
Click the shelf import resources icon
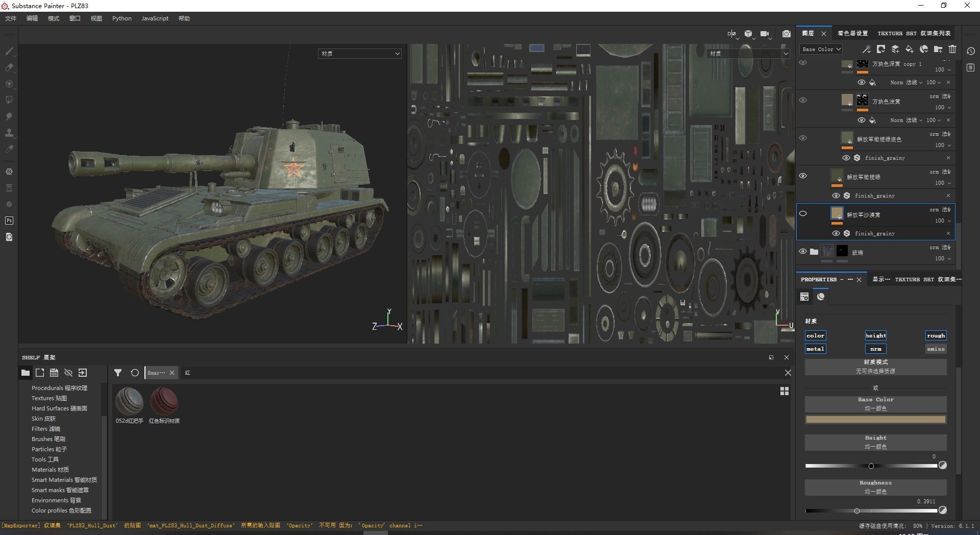(83, 373)
